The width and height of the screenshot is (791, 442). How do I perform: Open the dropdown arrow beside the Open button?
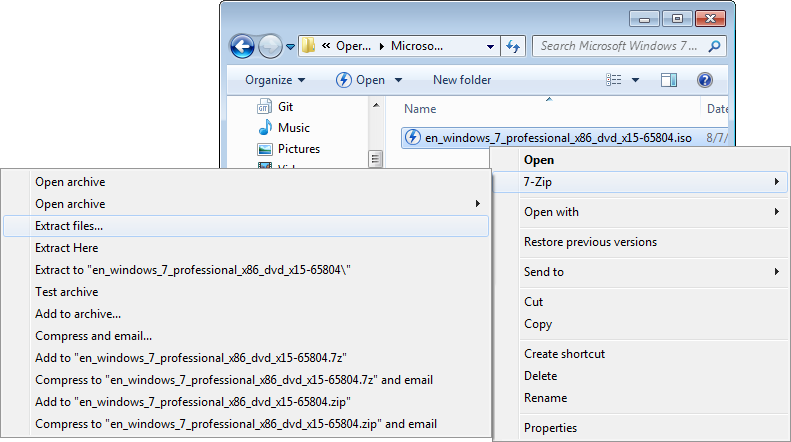coord(398,80)
